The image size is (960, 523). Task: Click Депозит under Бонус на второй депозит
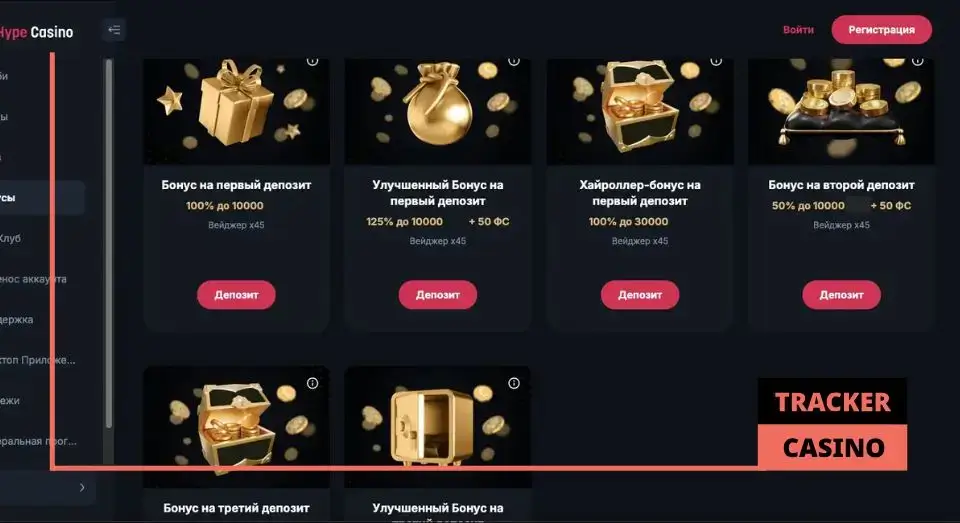(841, 295)
